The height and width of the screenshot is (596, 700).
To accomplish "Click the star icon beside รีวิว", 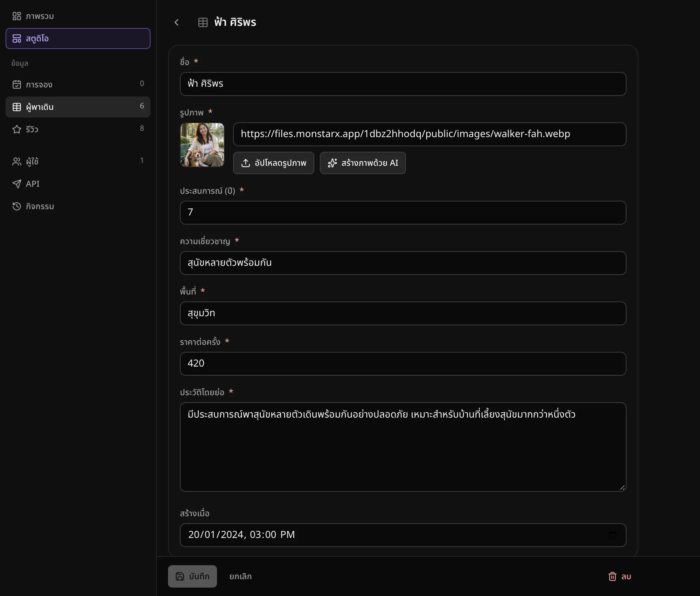I will [17, 129].
